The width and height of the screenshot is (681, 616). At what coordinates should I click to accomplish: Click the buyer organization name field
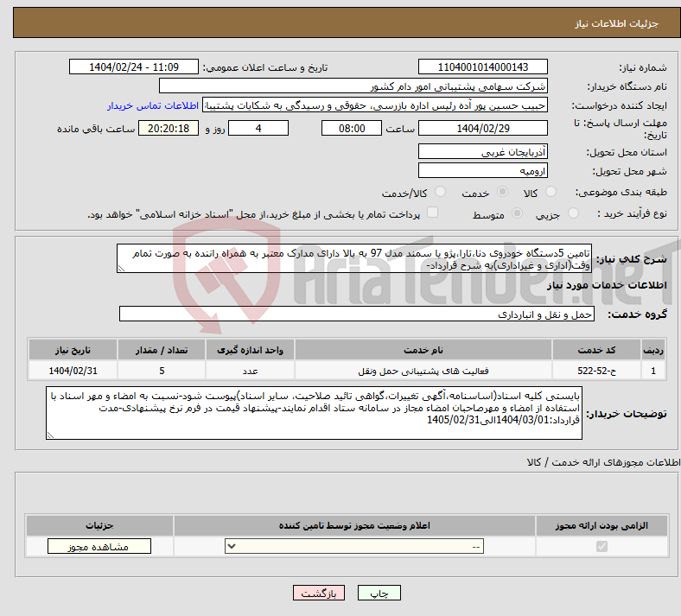click(x=353, y=86)
